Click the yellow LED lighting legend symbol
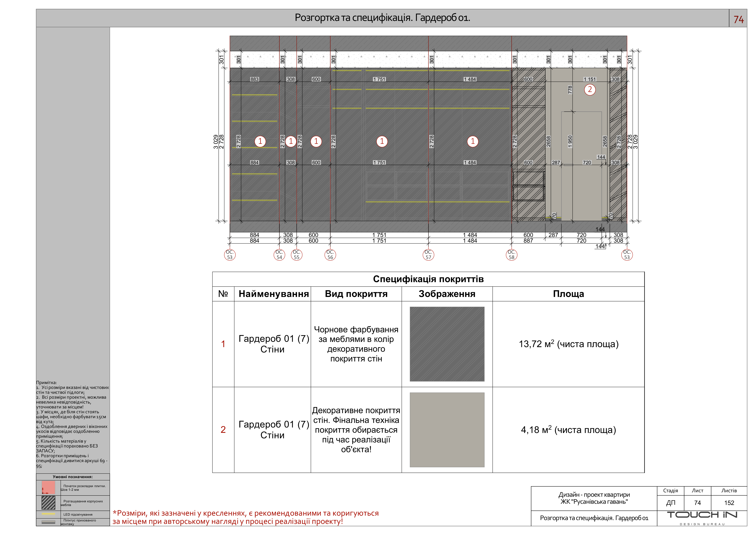 point(48,514)
